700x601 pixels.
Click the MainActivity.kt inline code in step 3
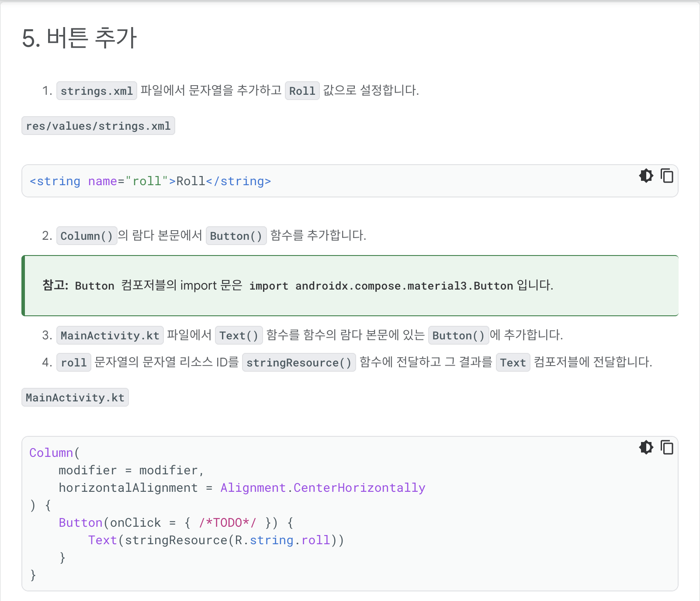point(110,335)
